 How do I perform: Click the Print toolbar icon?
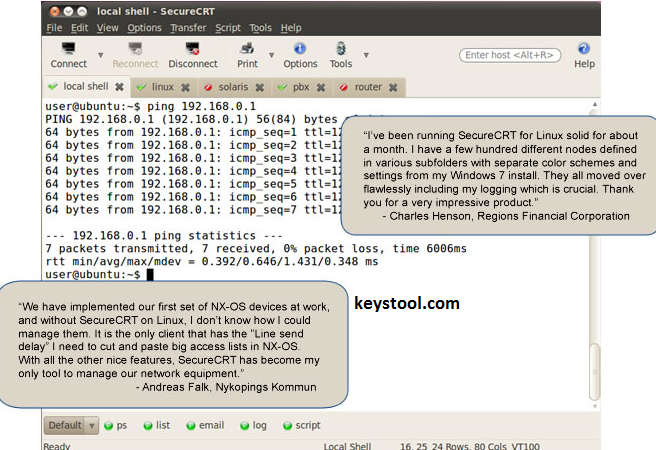point(247,55)
